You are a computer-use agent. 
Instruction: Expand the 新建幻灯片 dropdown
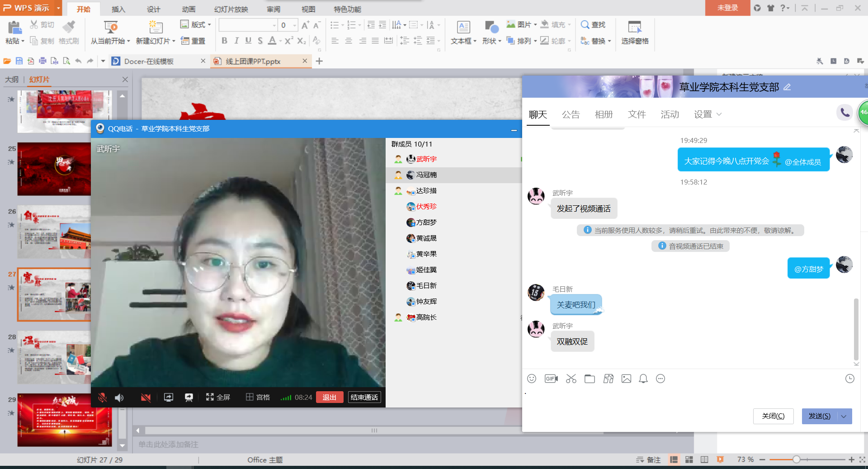[174, 41]
